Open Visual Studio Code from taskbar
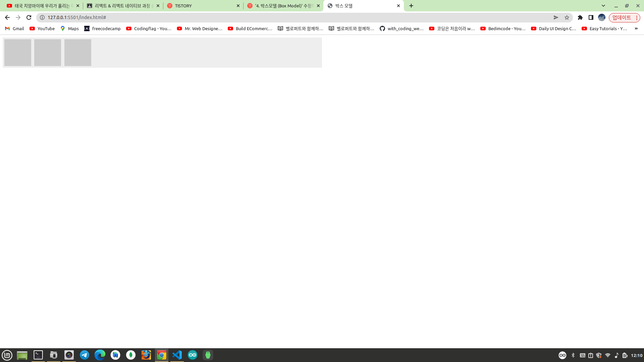 (x=177, y=355)
